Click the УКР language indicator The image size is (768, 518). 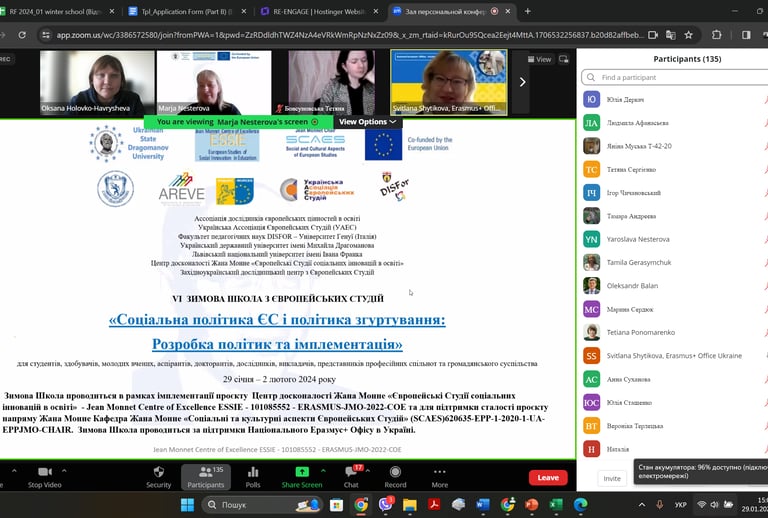(680, 505)
